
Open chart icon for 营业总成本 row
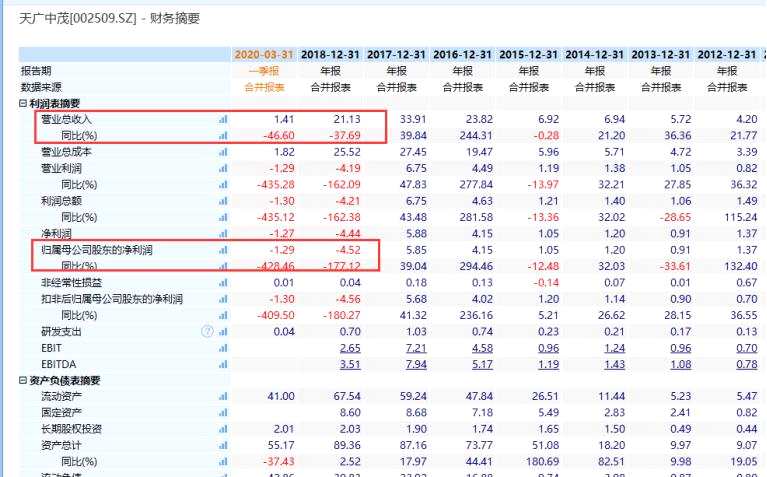coord(223,152)
